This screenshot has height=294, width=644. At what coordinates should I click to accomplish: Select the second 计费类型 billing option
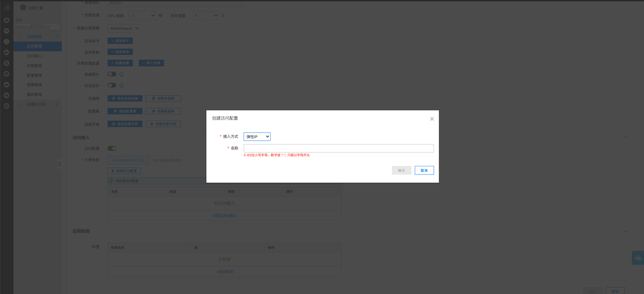tap(169, 160)
